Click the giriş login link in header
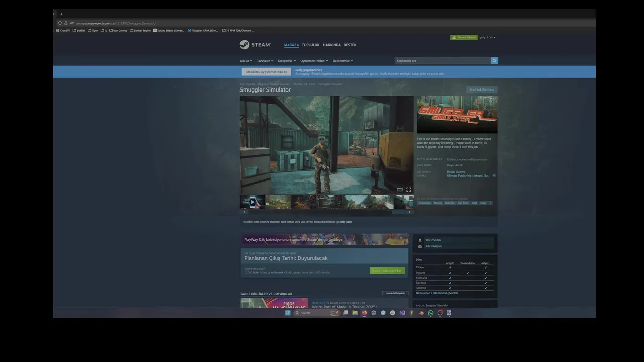 point(482,37)
